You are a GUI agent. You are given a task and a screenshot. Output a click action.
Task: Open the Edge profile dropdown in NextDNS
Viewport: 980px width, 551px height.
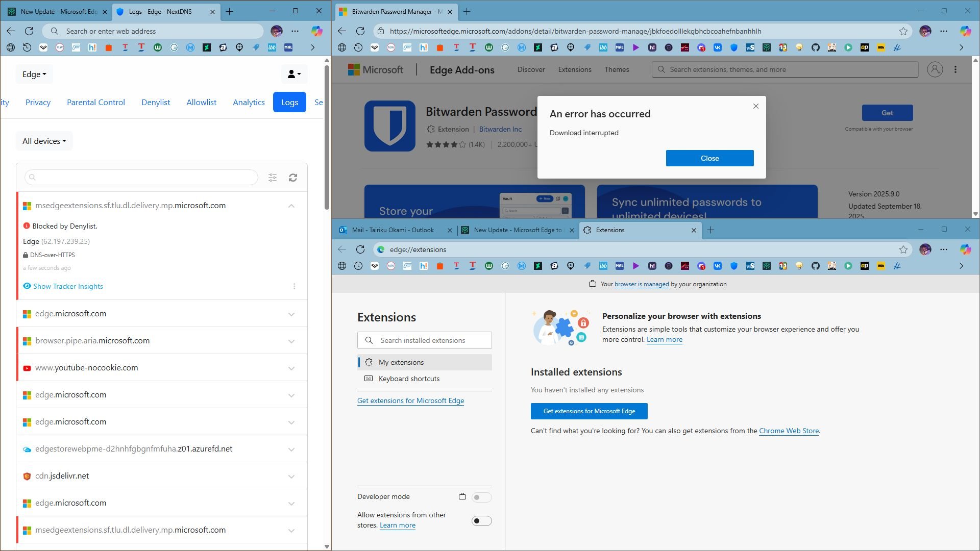[34, 74]
